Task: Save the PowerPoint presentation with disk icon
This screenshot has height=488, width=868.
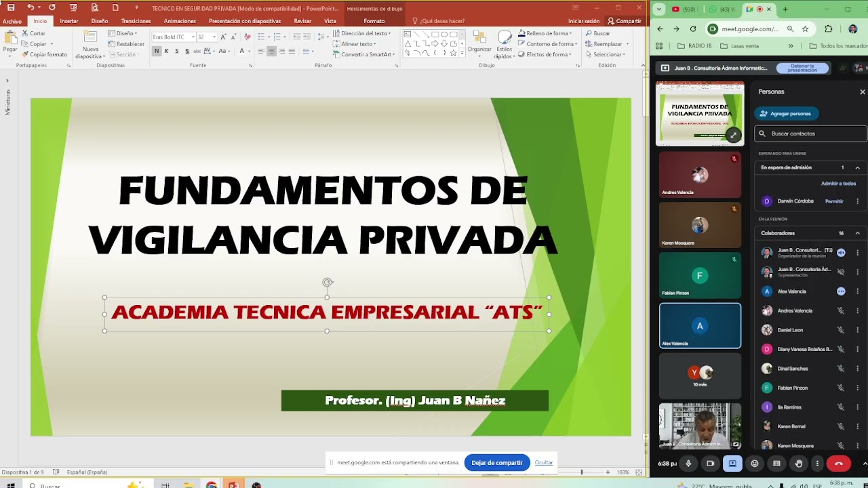Action: pyautogui.click(x=11, y=7)
